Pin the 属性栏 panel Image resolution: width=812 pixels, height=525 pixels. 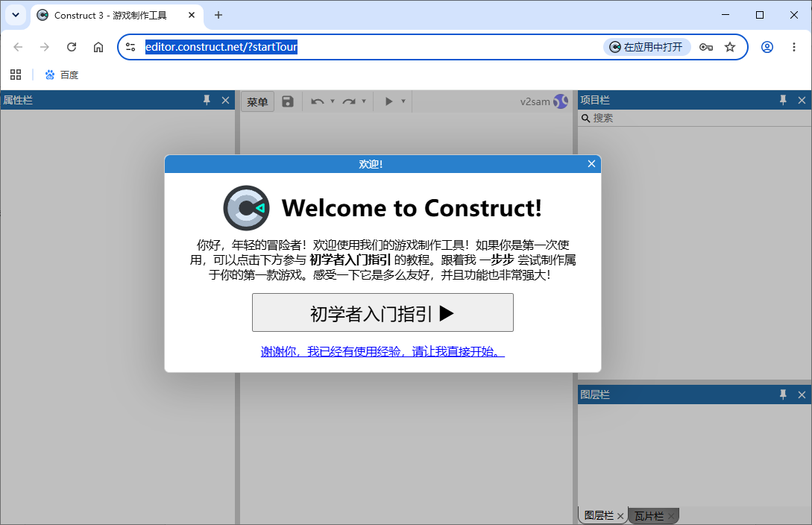(x=207, y=100)
